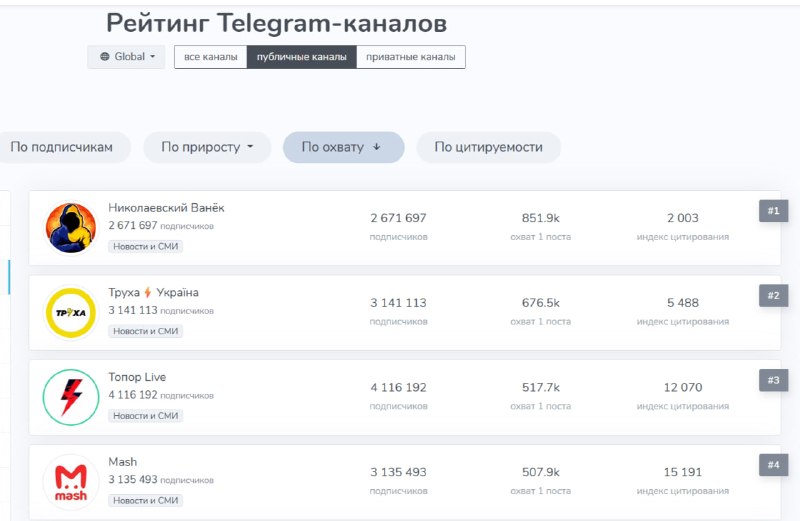Click the 517.7k reach value

tap(541, 387)
